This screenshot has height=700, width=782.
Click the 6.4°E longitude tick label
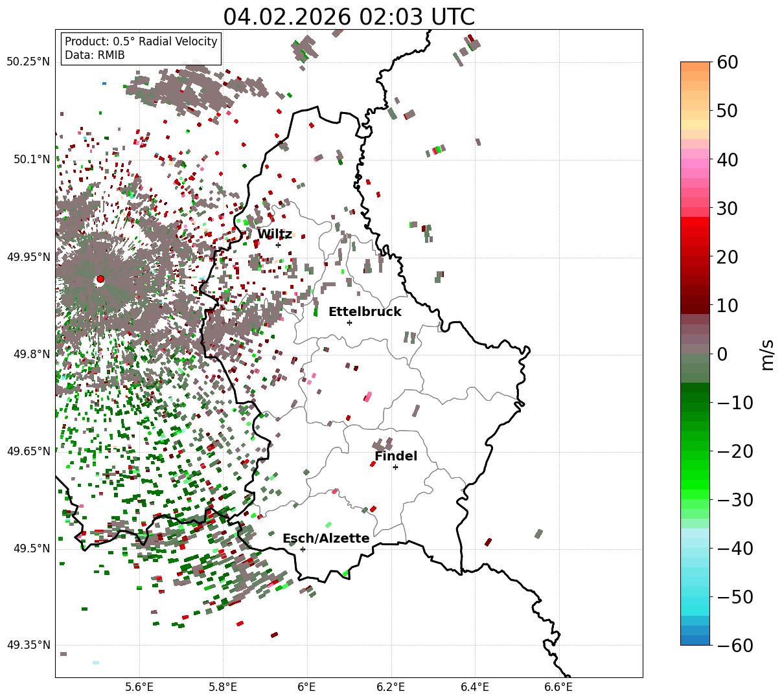(x=475, y=687)
